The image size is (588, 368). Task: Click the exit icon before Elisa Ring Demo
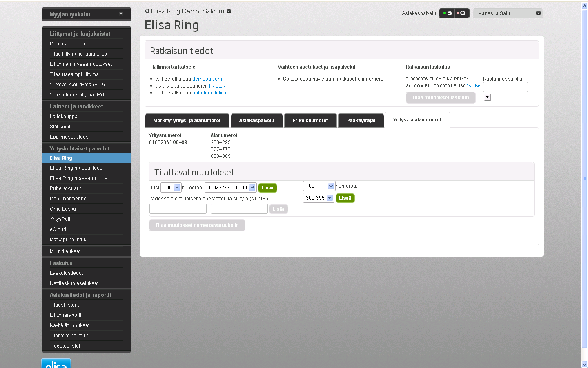(x=147, y=11)
